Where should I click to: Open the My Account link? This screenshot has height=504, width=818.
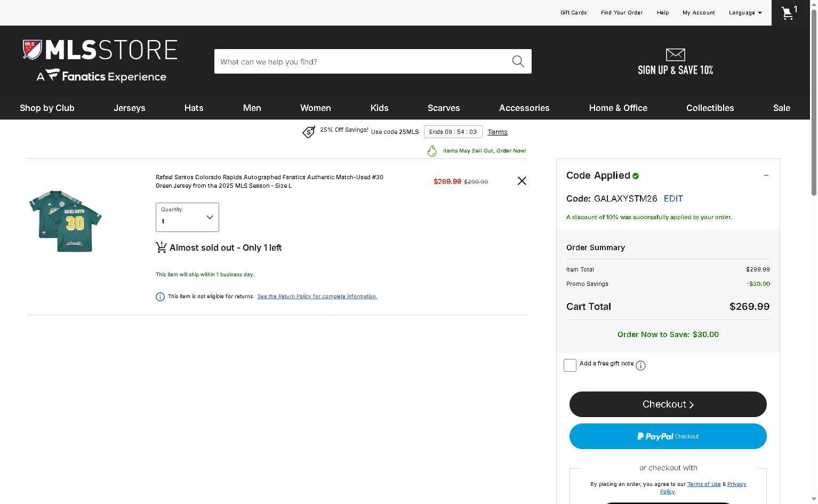[x=699, y=13]
